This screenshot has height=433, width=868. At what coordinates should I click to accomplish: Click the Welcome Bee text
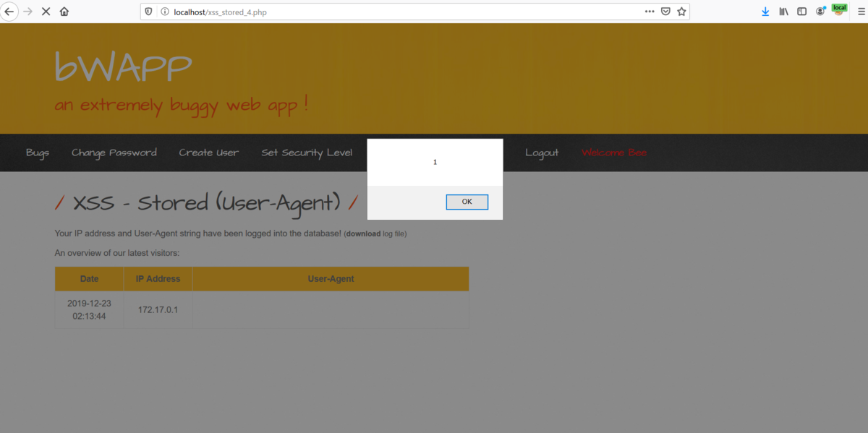(x=614, y=153)
